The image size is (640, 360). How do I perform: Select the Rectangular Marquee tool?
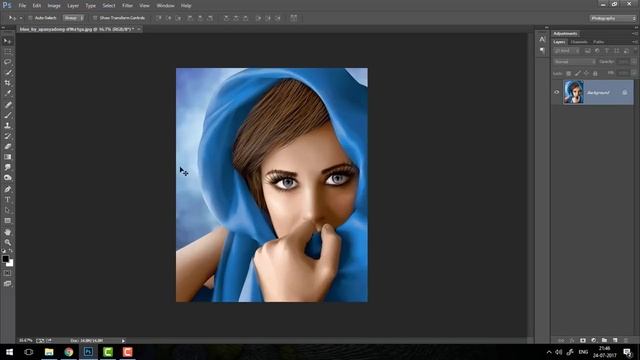coord(7,51)
